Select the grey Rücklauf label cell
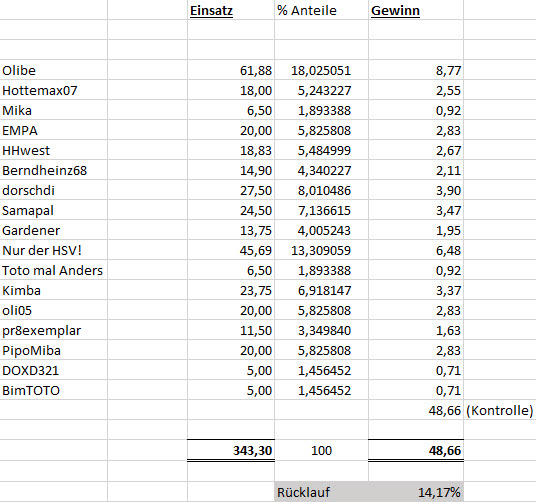 pyautogui.click(x=321, y=492)
